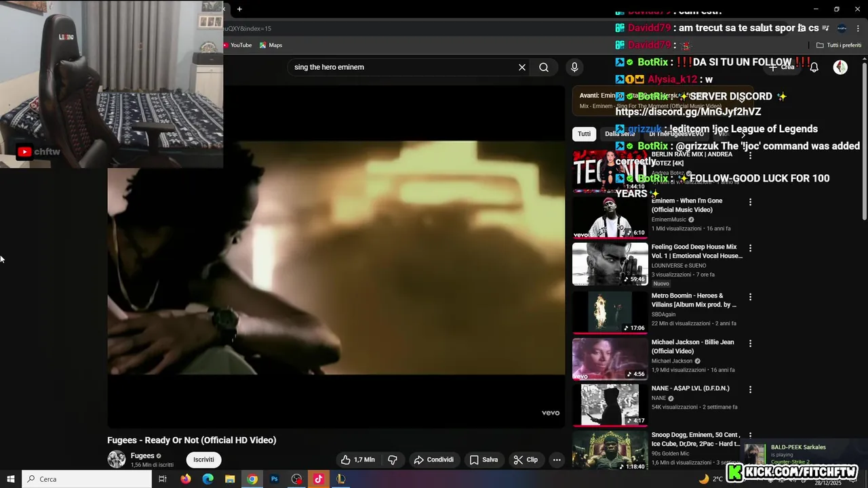Screen dimensions: 868x488
Task: Open Task View in taskbar
Action: (x=163, y=479)
